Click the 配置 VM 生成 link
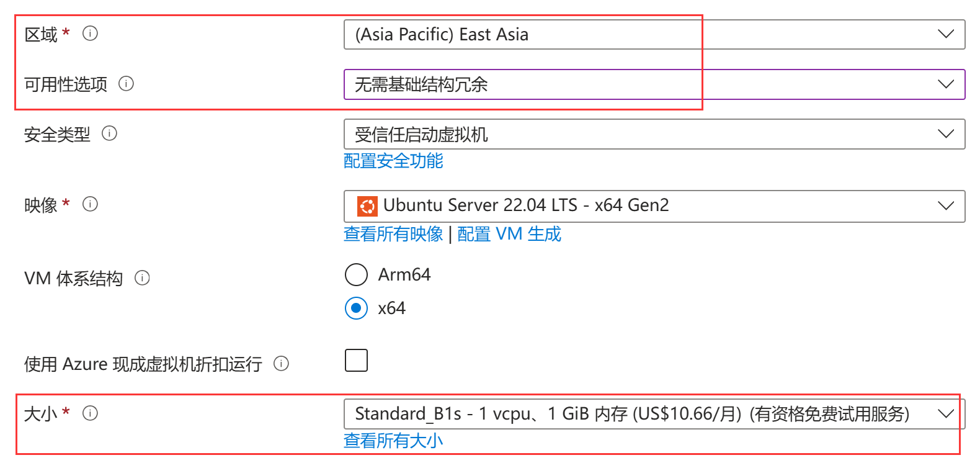 pos(509,234)
